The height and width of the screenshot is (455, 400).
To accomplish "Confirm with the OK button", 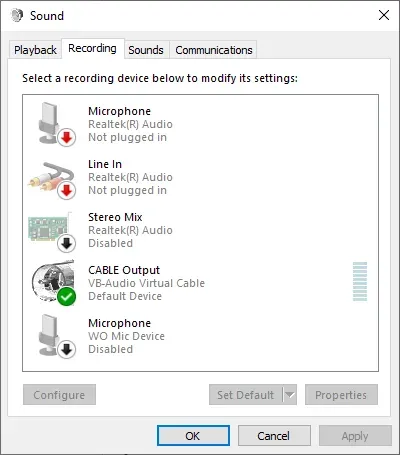I will pyautogui.click(x=193, y=436).
